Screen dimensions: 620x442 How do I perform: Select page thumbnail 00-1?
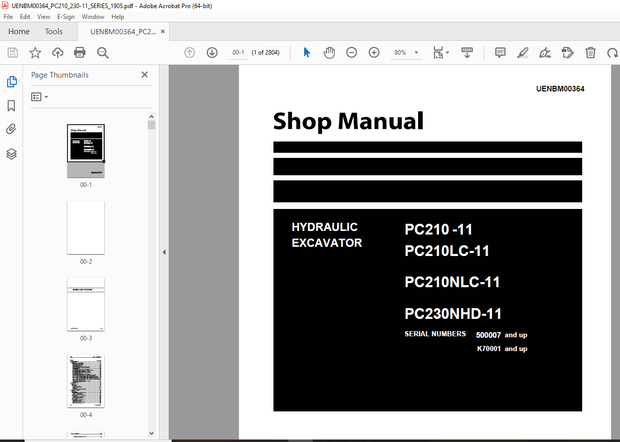click(86, 151)
